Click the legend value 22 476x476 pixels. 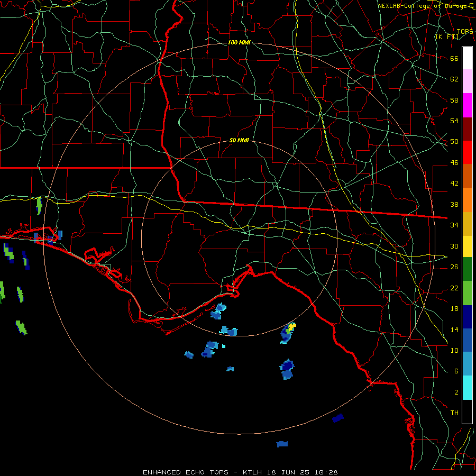(x=454, y=288)
